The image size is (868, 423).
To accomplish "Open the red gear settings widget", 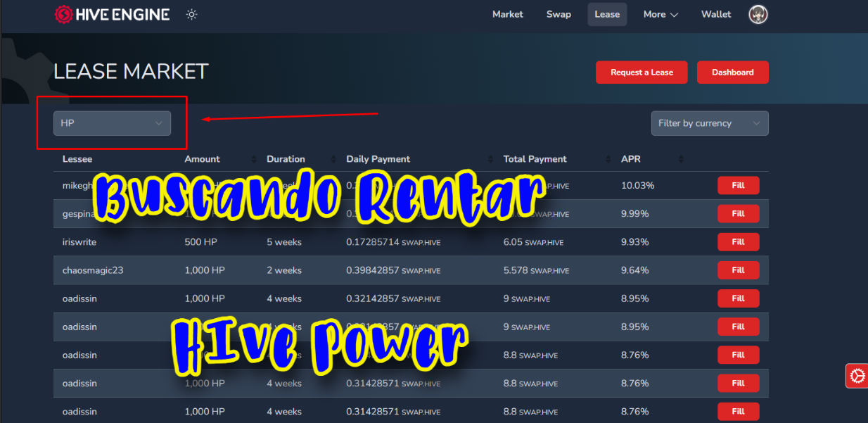I will coord(857,376).
